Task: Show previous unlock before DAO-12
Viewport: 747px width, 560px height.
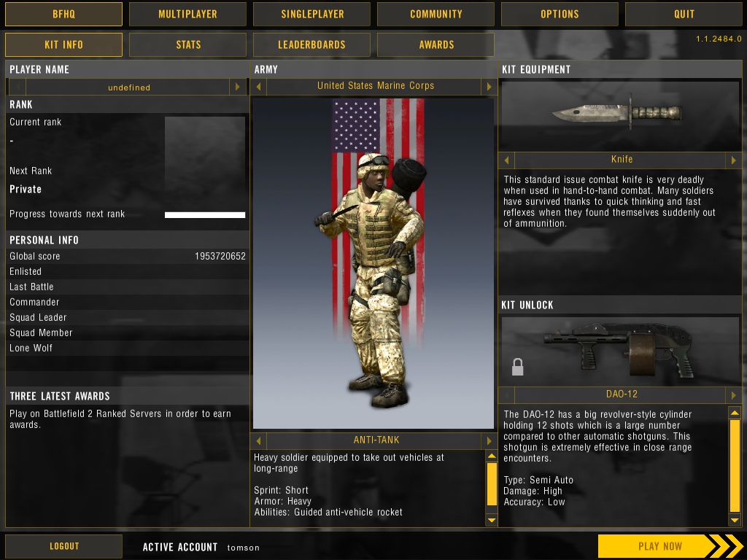Action: tap(506, 394)
